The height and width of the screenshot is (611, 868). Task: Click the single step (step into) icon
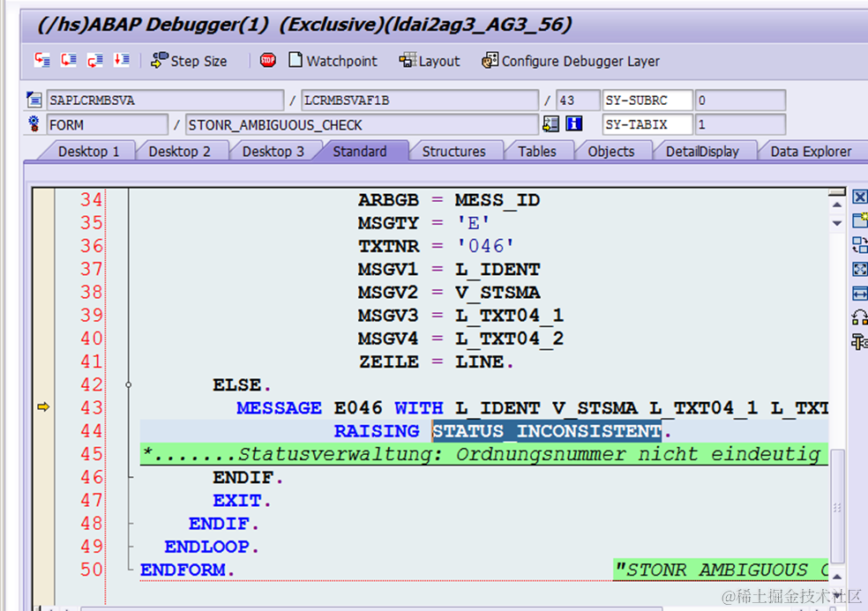tap(42, 60)
